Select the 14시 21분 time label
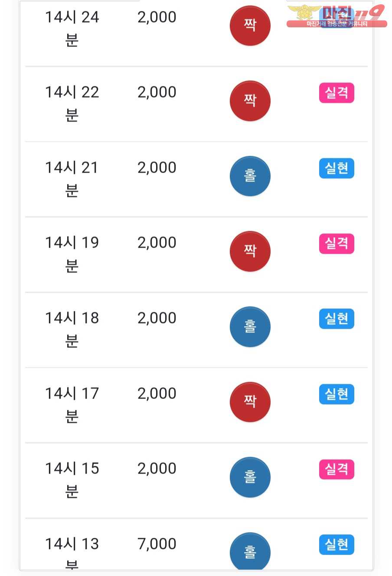This screenshot has height=576, width=392. (72, 179)
